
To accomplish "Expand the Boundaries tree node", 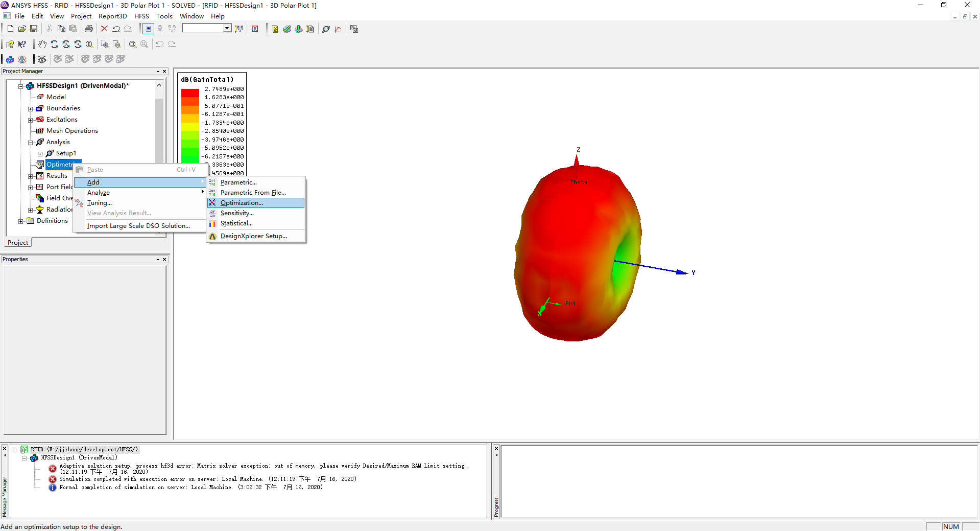I will coord(30,109).
